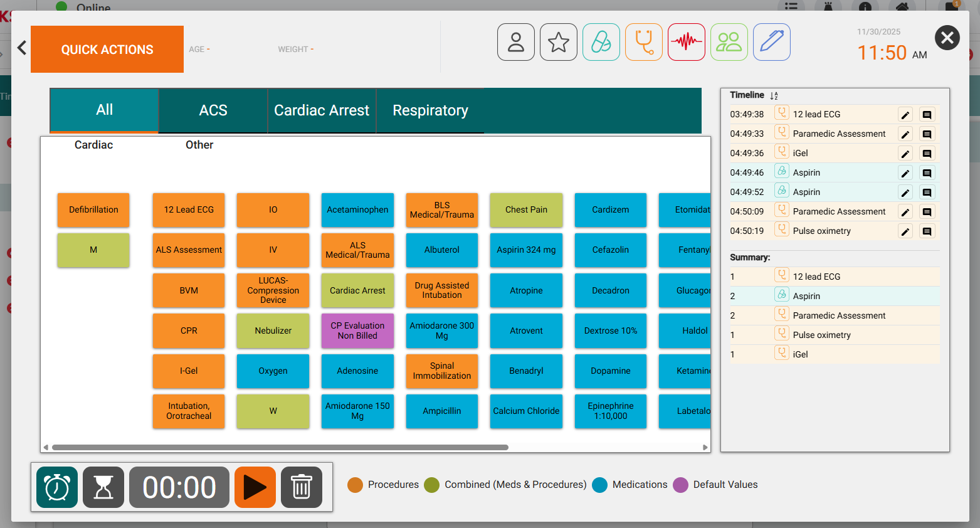
Task: Switch to the ACS tab
Action: 213,110
